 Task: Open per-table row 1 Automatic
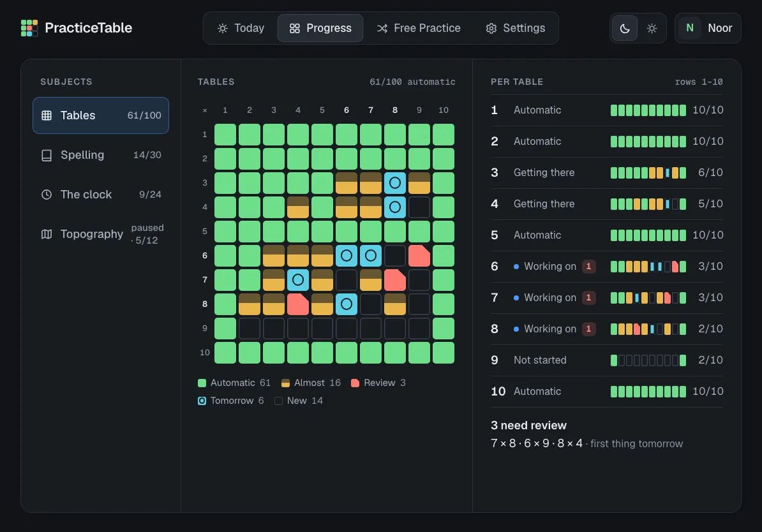607,110
